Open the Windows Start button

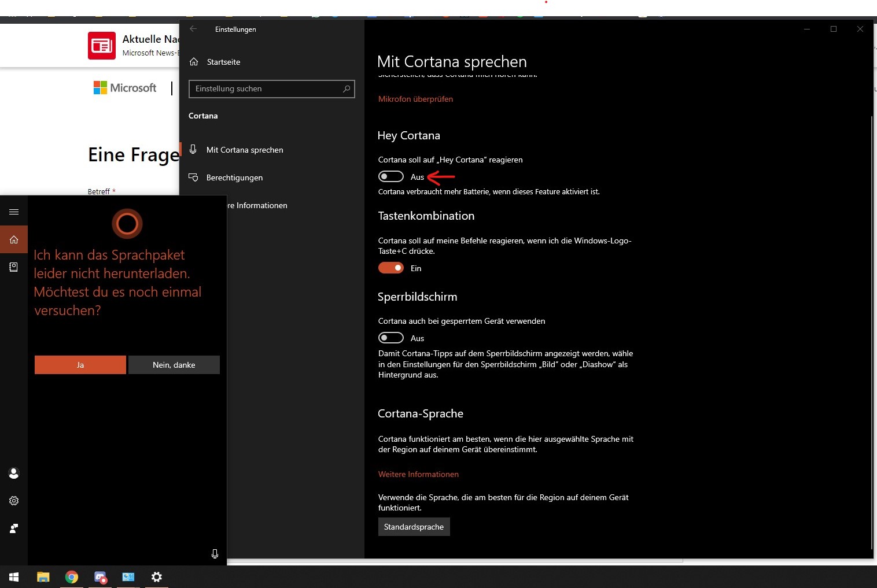tap(14, 577)
